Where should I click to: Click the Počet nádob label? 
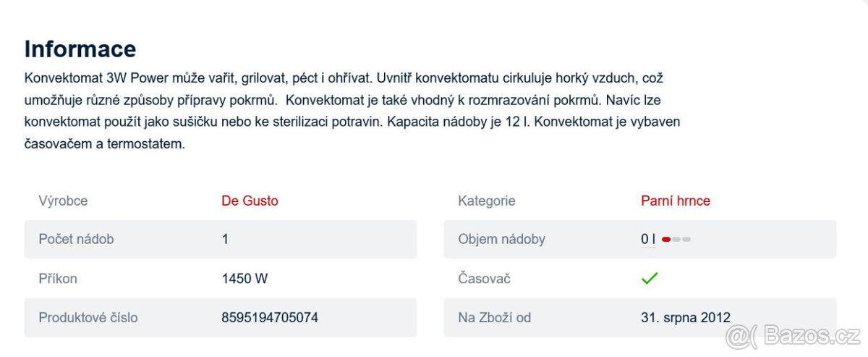pyautogui.click(x=76, y=239)
